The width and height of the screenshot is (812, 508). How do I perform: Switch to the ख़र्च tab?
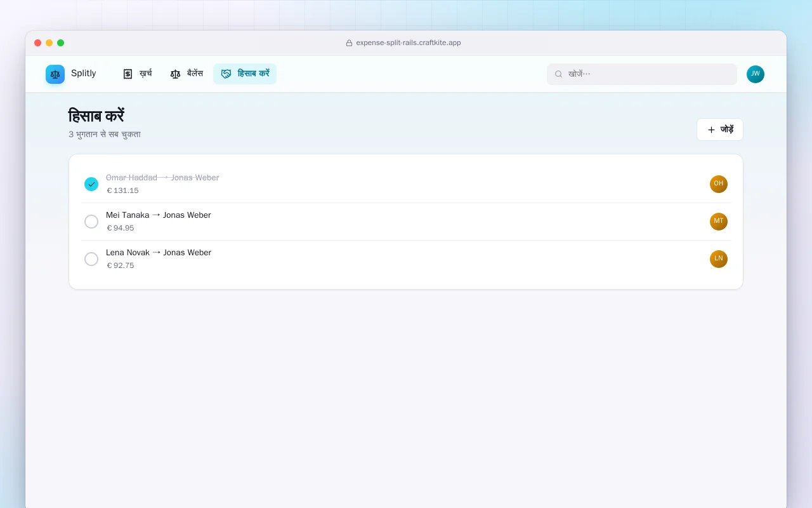tap(137, 74)
